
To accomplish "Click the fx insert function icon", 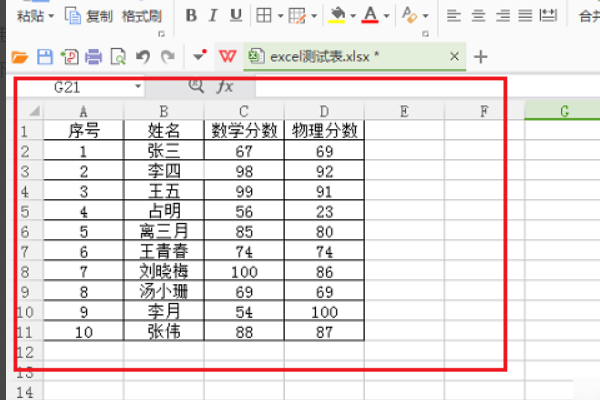I will [x=225, y=87].
